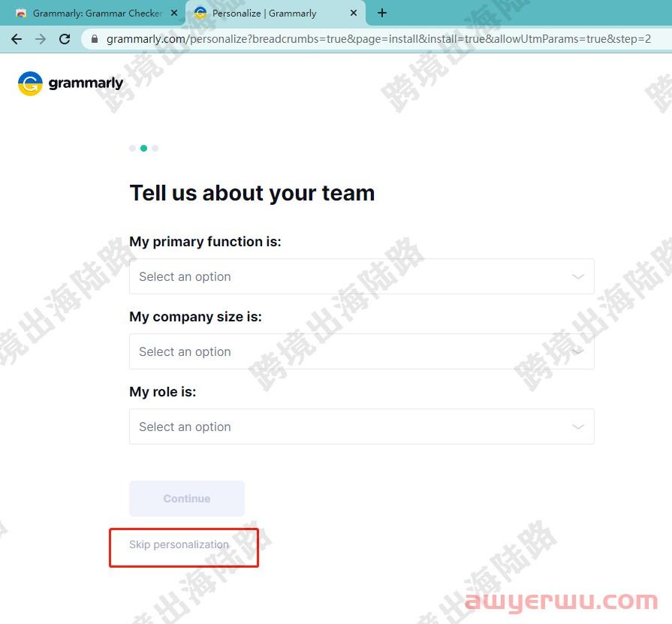Screen dimensions: 672x624
Task: Close the Personalize | Grammarly tab
Action: point(354,13)
